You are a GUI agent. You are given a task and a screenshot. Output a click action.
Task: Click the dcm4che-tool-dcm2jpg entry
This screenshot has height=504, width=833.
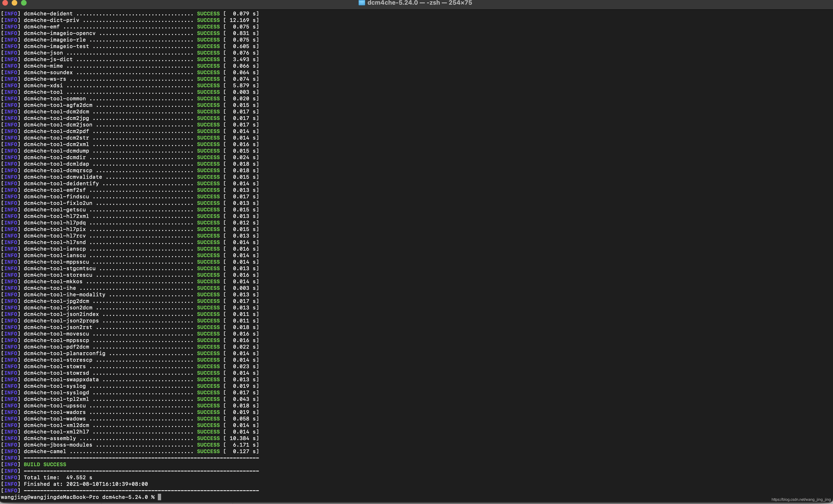56,118
